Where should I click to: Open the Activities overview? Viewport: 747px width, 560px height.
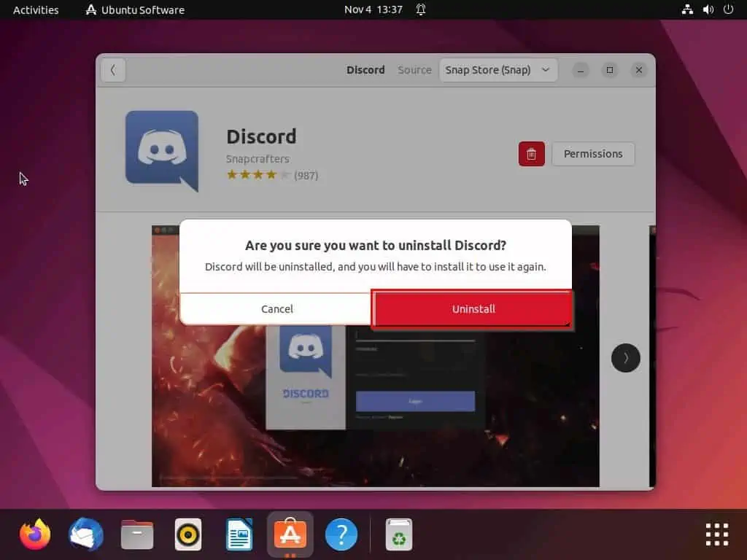pos(36,9)
